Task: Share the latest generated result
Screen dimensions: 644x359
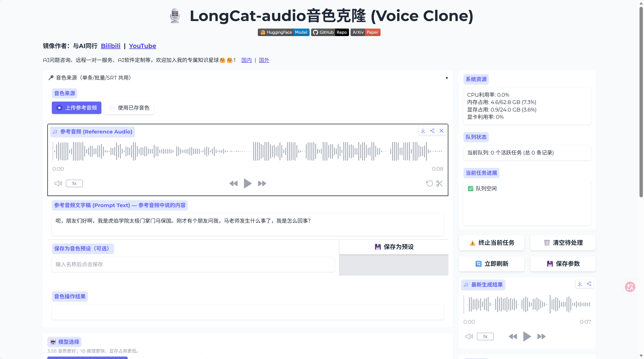Action: (x=589, y=284)
